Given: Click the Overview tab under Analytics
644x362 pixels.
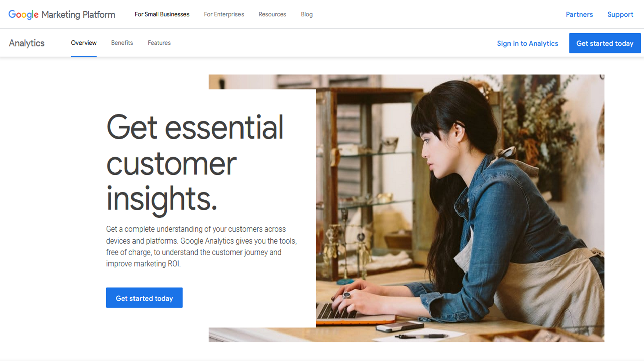Looking at the screenshot, I should coord(83,43).
